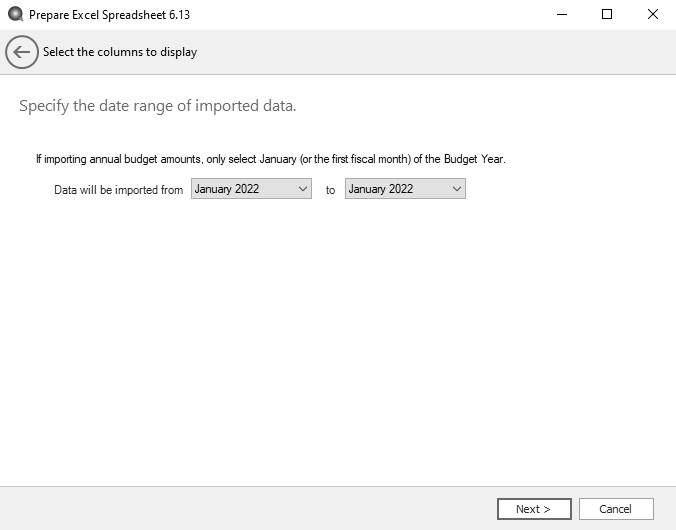Viewport: 676px width, 530px height.
Task: Maximize the wizard window
Action: (607, 15)
